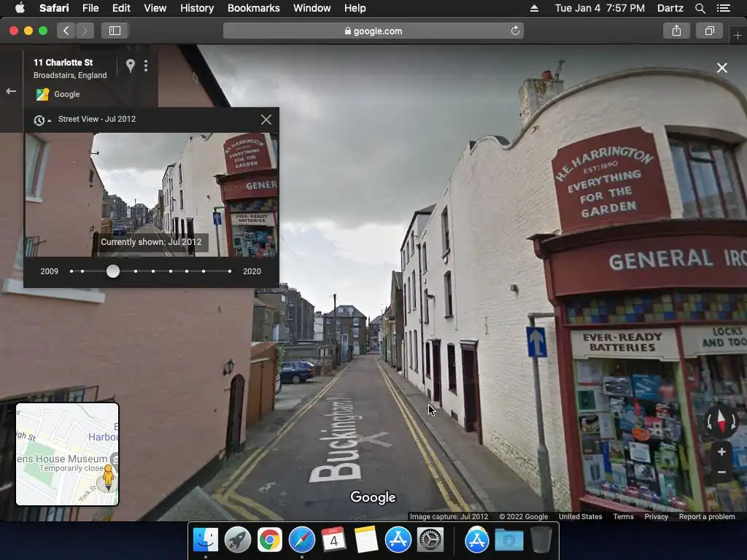
Task: Open the Terms link
Action: [623, 517]
